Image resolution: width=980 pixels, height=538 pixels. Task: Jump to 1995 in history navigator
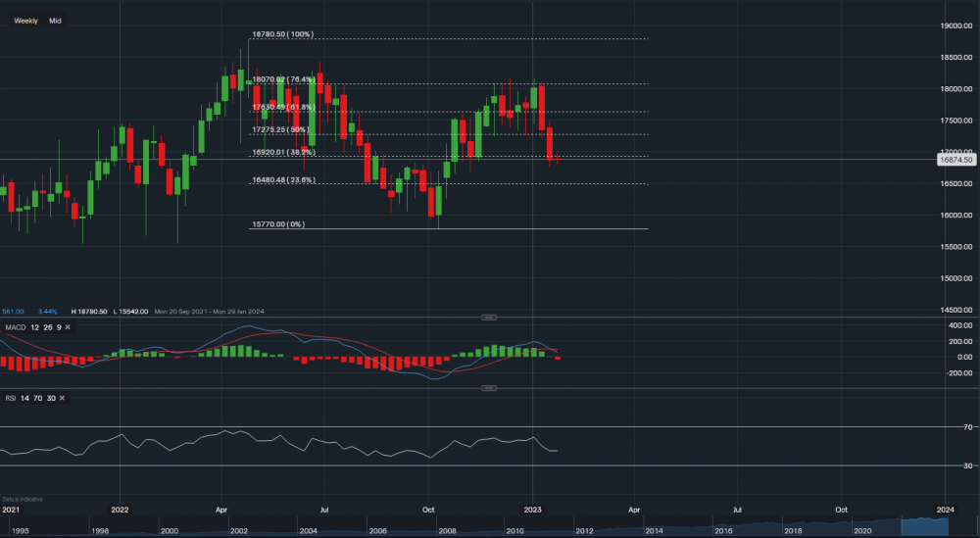pyautogui.click(x=20, y=531)
